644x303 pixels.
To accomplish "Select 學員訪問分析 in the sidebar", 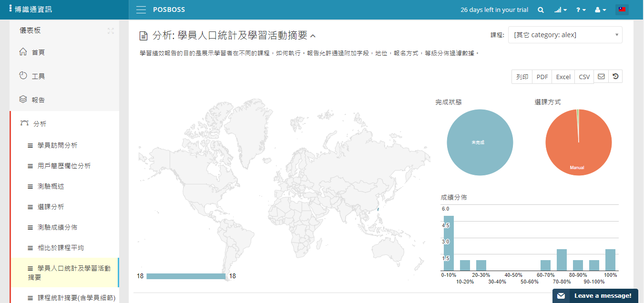I will pyautogui.click(x=57, y=145).
